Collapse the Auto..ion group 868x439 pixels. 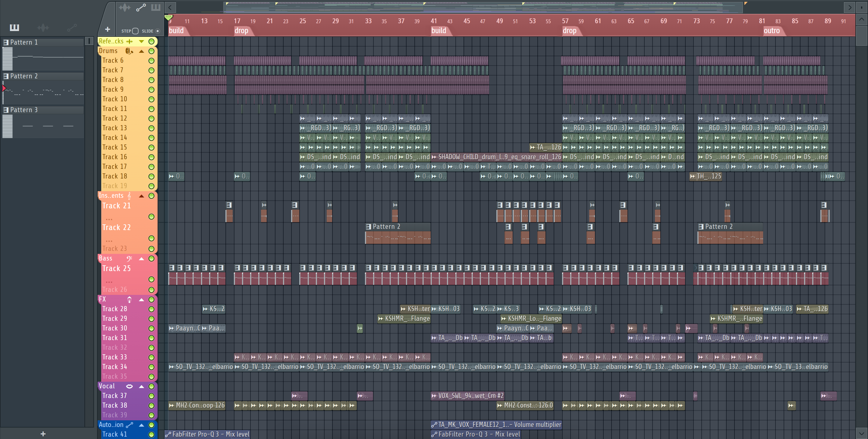click(x=142, y=425)
